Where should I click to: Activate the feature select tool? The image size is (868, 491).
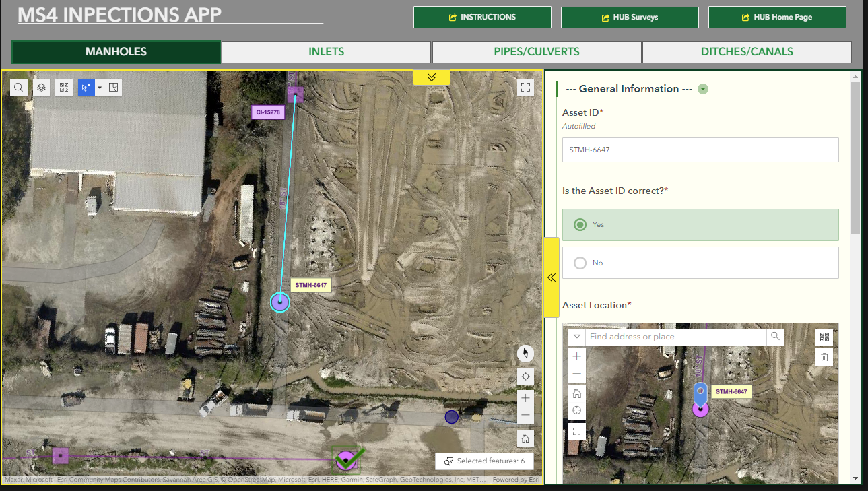88,87
